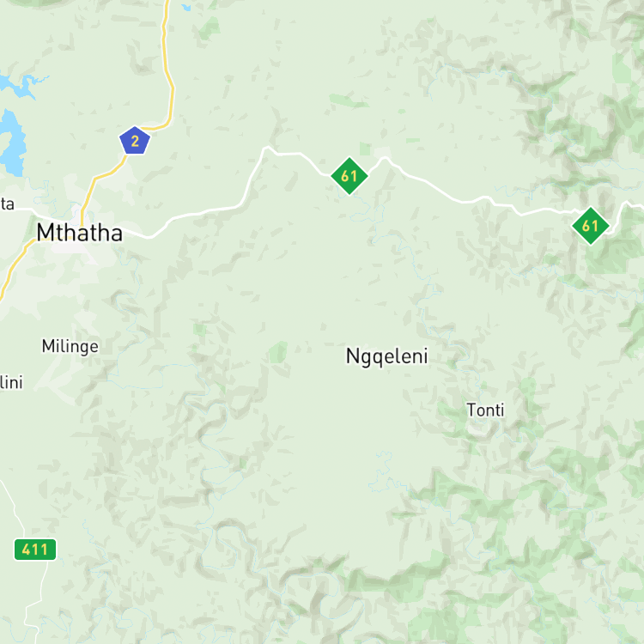
Task: Click the blue pentagon route 2 shield
Action: 135,141
